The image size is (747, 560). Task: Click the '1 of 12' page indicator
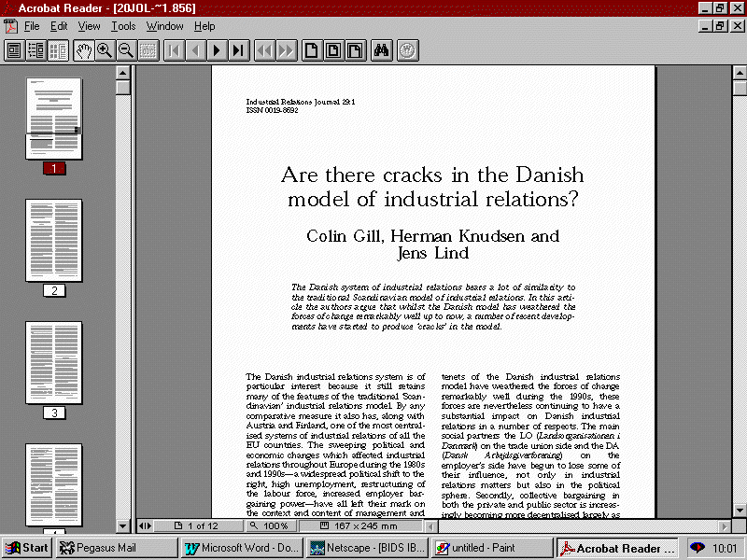199,526
